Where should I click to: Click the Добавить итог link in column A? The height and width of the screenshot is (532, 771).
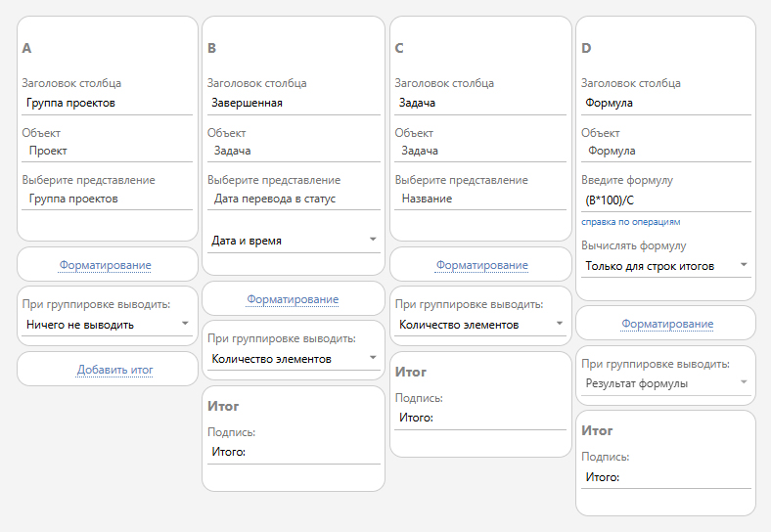[115, 370]
